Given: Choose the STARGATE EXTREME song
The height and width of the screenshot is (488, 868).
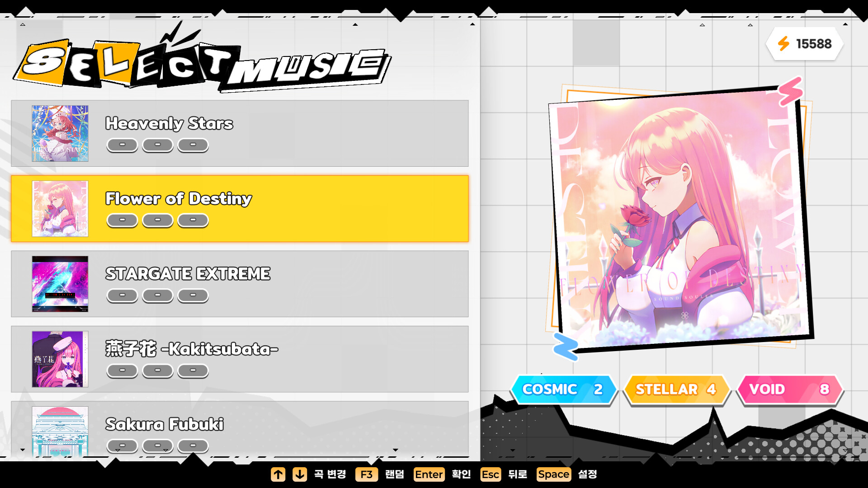Looking at the screenshot, I should click(240, 284).
